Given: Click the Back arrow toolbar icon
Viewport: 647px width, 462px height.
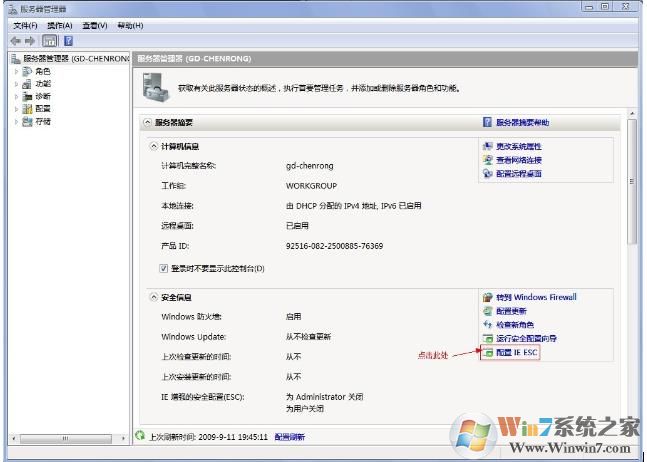Looking at the screenshot, I should 16,41.
